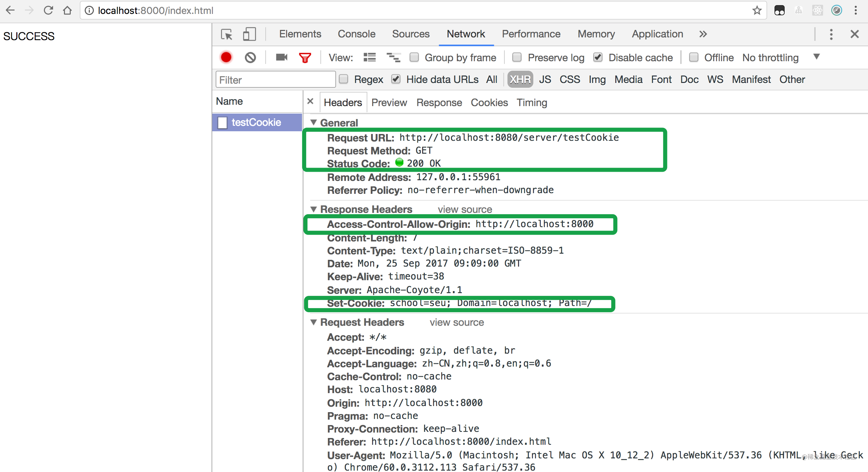Expand the General section triangle
This screenshot has height=472, width=868.
tap(313, 123)
